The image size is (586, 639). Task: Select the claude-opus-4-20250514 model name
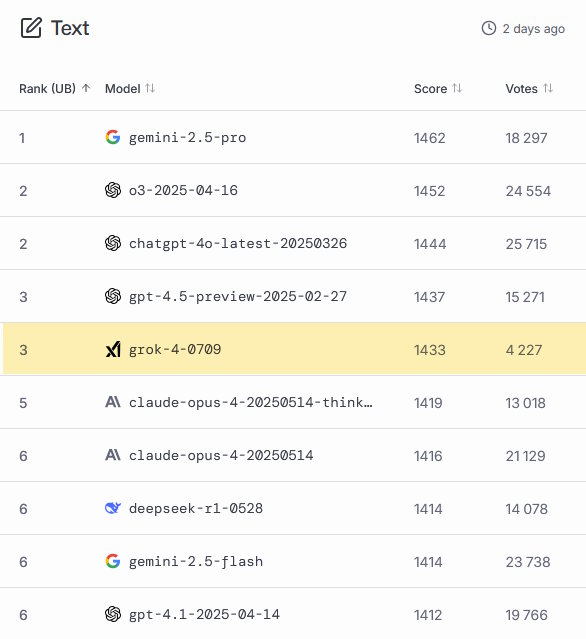click(221, 456)
